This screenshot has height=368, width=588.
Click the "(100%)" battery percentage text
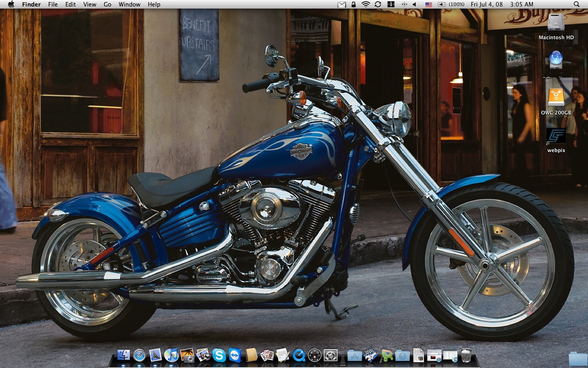point(457,4)
